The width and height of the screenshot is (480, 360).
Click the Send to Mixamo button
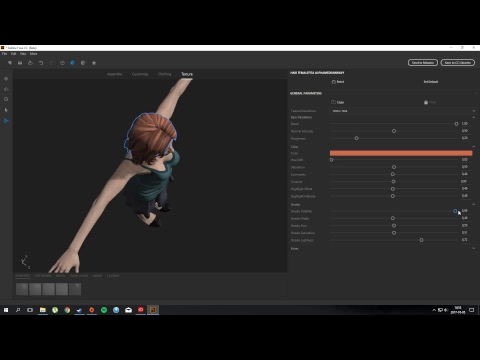pos(423,63)
